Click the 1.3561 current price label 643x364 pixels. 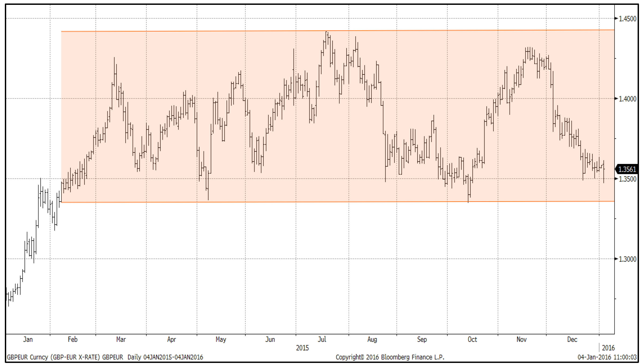point(627,169)
